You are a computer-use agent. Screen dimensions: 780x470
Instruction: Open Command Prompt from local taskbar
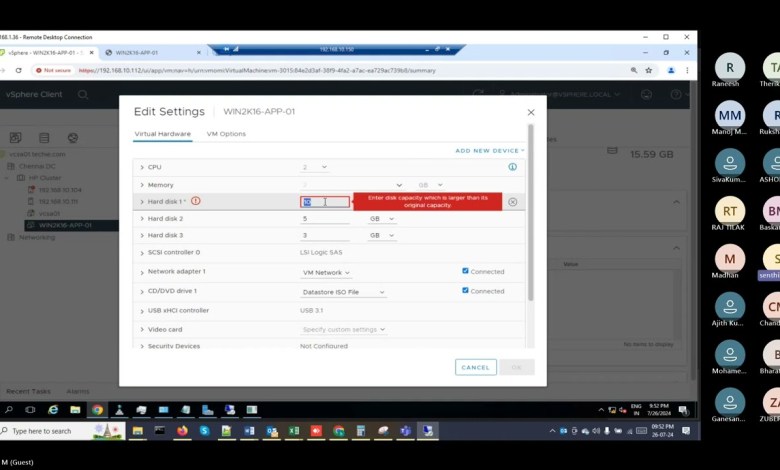coord(160,431)
